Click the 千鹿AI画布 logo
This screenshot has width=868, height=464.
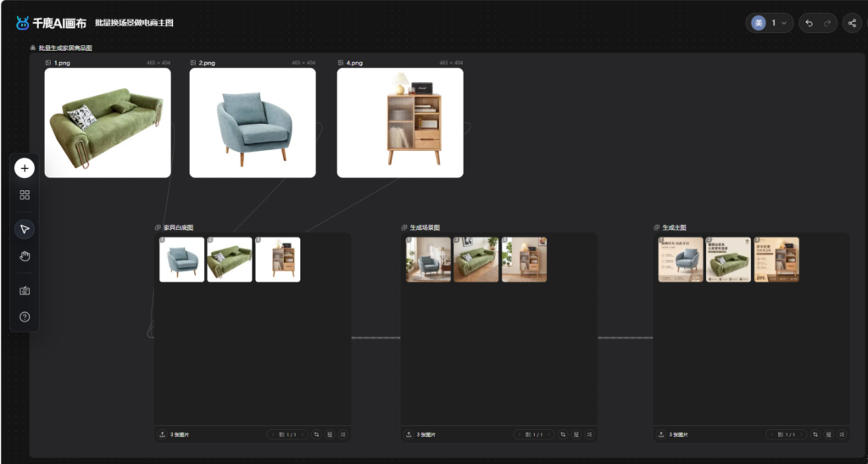(x=52, y=23)
